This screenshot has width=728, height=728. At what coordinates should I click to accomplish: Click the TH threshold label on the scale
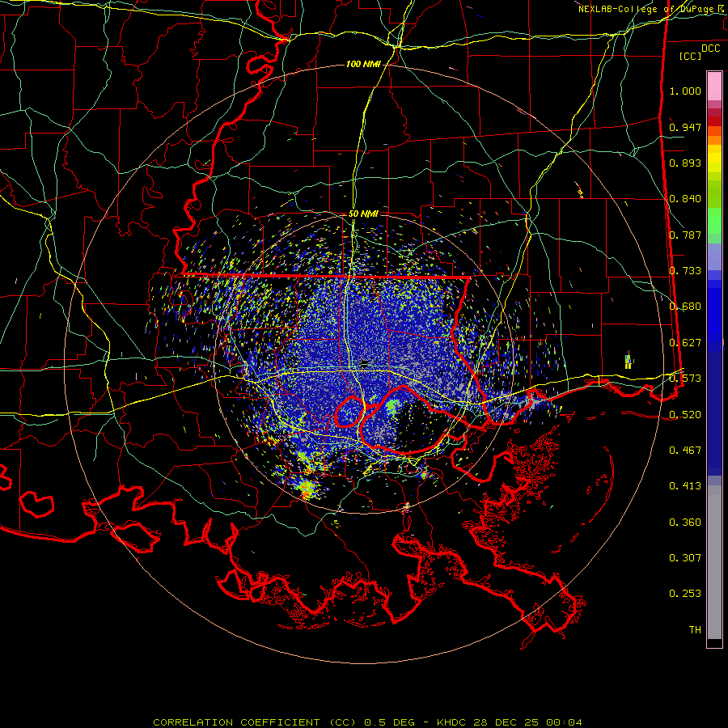(695, 630)
